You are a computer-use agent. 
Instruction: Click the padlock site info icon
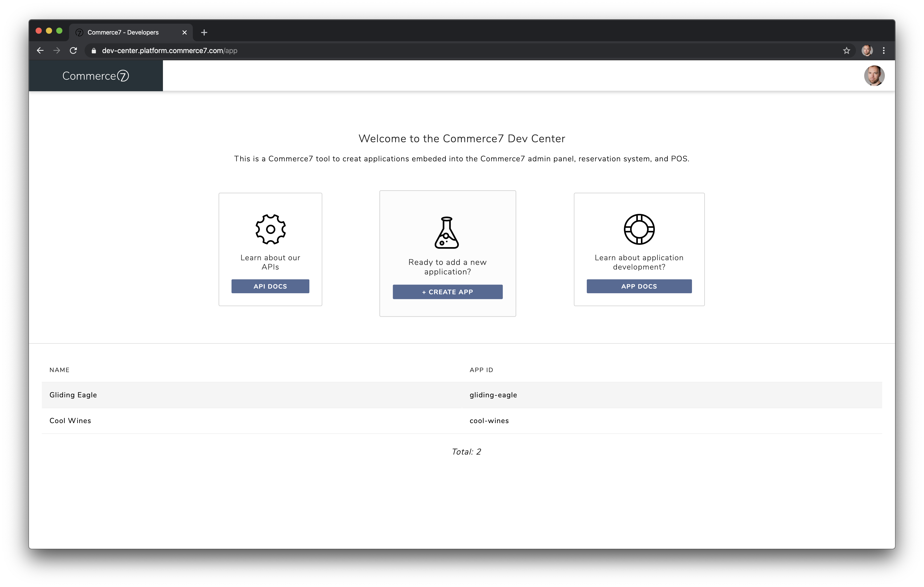click(x=94, y=51)
